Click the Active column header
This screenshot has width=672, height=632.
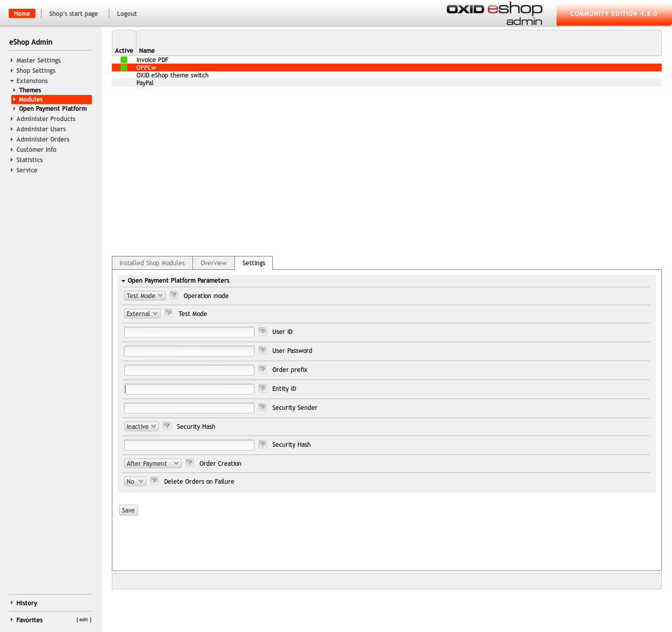coord(124,51)
